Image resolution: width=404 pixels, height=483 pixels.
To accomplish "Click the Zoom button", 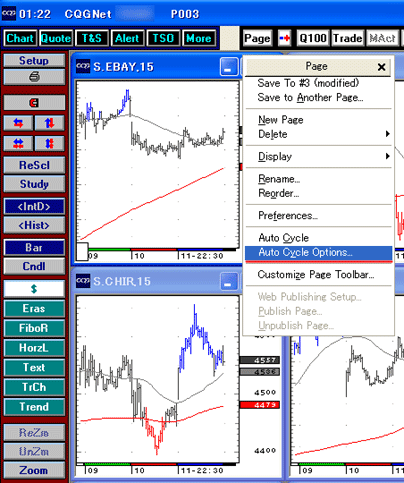I will pos(34,470).
